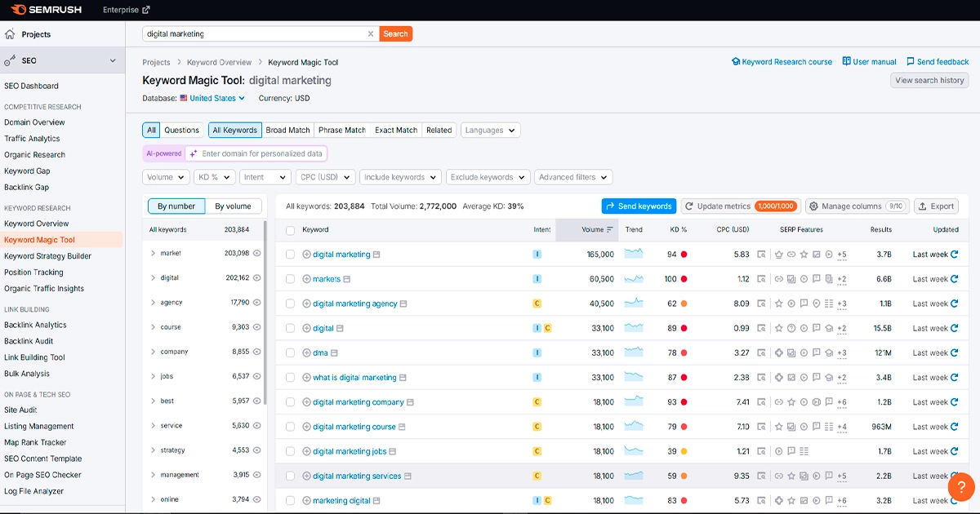
Task: Refresh metrics for digital marketing row
Action: tap(955, 255)
